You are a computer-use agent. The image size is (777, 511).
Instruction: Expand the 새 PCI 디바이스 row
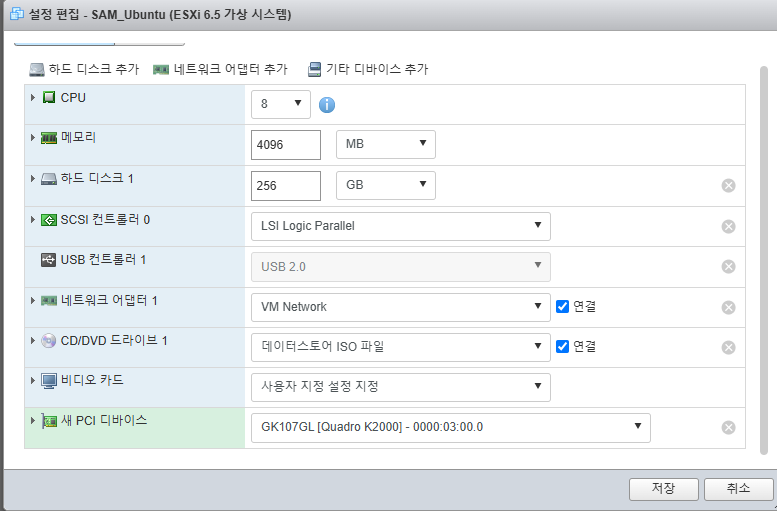coord(33,421)
